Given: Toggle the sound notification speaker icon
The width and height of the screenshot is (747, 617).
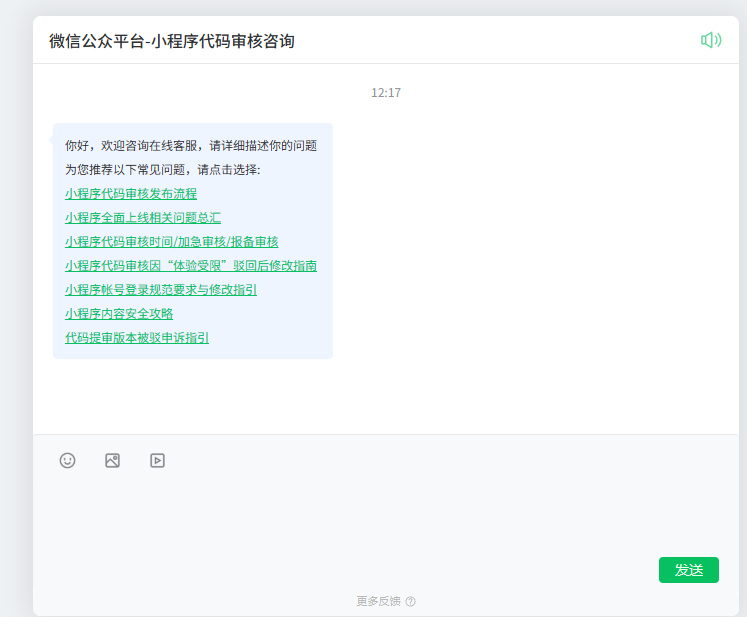Looking at the screenshot, I should coord(711,40).
